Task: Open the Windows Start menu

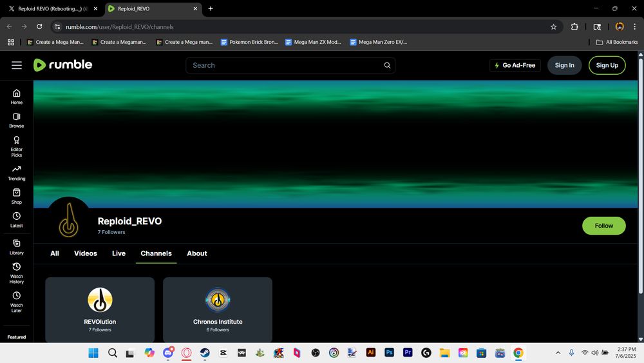Action: point(93,353)
